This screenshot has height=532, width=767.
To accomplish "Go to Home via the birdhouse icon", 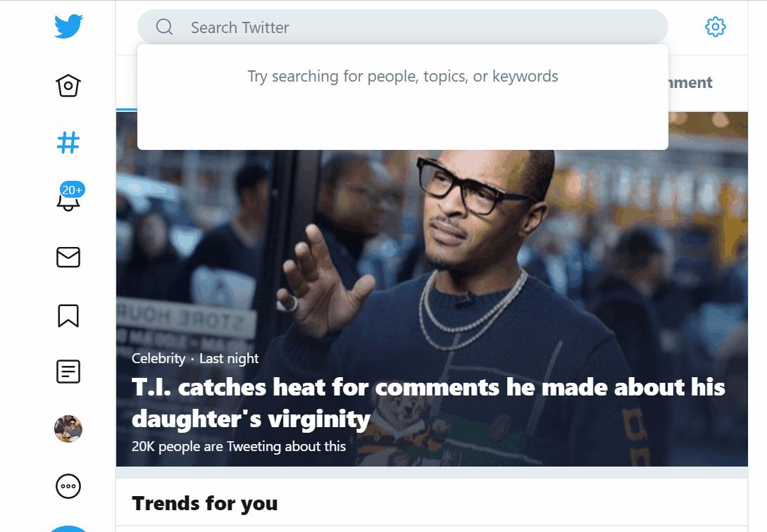I will 68,86.
